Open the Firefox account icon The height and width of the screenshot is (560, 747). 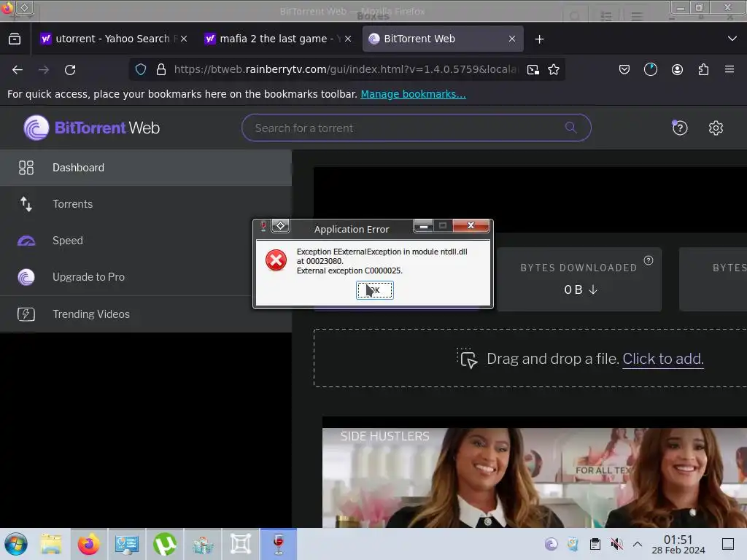(677, 69)
